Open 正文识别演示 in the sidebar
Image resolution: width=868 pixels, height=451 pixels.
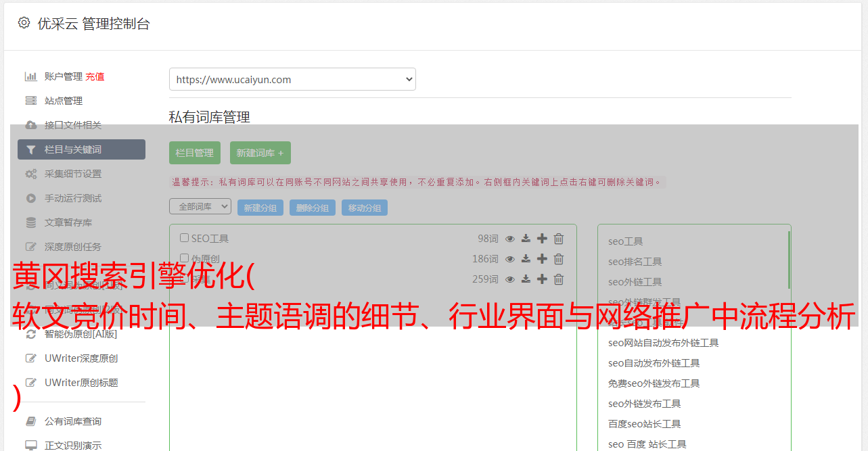[x=73, y=446]
